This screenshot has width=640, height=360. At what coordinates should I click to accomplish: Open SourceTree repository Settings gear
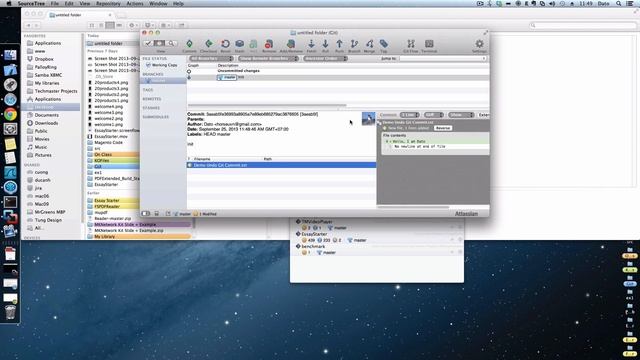pyautogui.click(x=479, y=45)
